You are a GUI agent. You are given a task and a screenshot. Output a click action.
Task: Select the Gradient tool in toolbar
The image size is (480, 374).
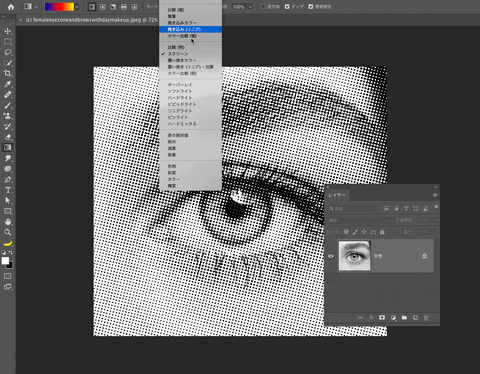(8, 147)
